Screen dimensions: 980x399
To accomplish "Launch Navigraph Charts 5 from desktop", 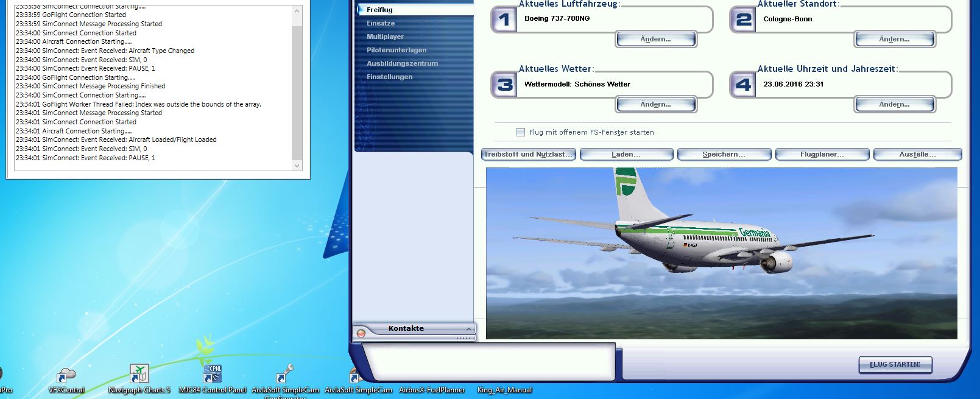I will pyautogui.click(x=139, y=374).
